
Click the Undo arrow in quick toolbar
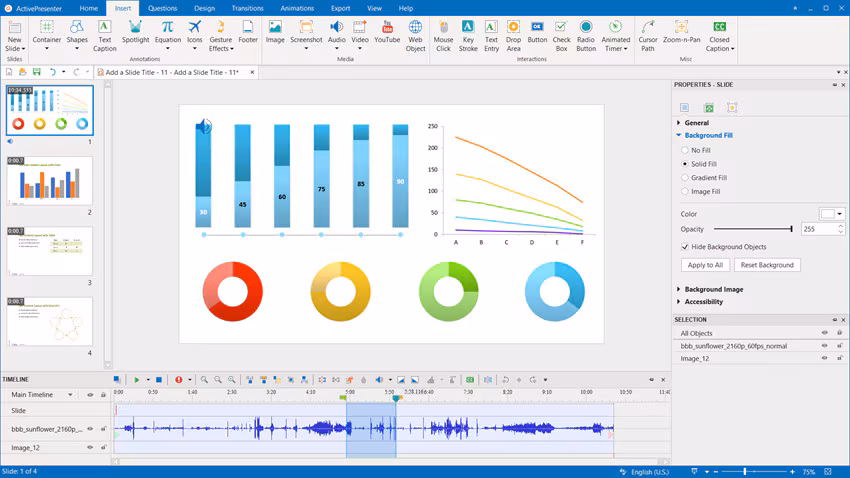pyautogui.click(x=53, y=72)
